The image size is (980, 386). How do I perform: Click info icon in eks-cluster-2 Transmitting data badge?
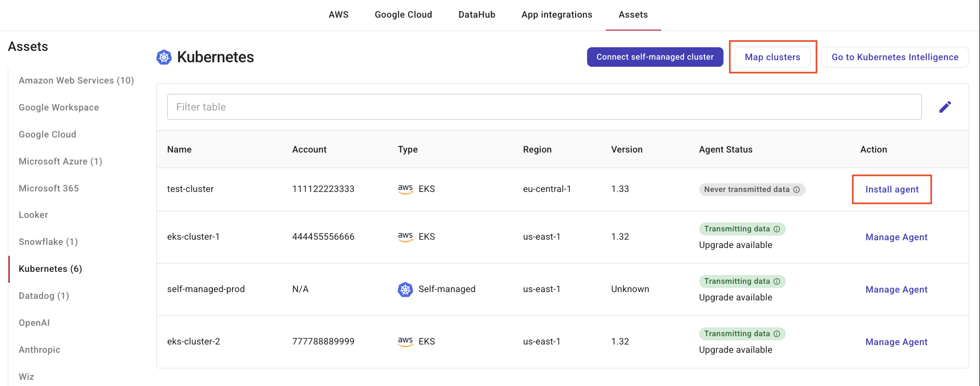(777, 334)
